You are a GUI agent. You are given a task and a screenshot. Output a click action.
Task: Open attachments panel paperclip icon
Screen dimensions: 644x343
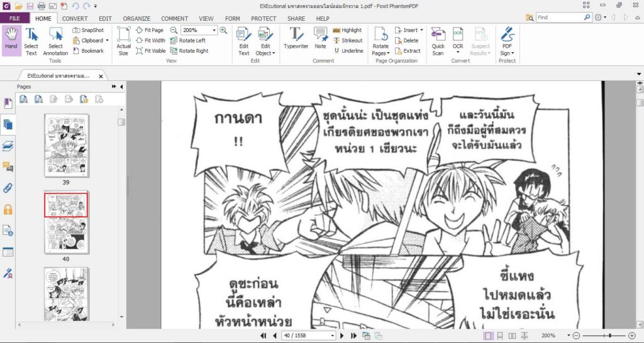(x=8, y=188)
